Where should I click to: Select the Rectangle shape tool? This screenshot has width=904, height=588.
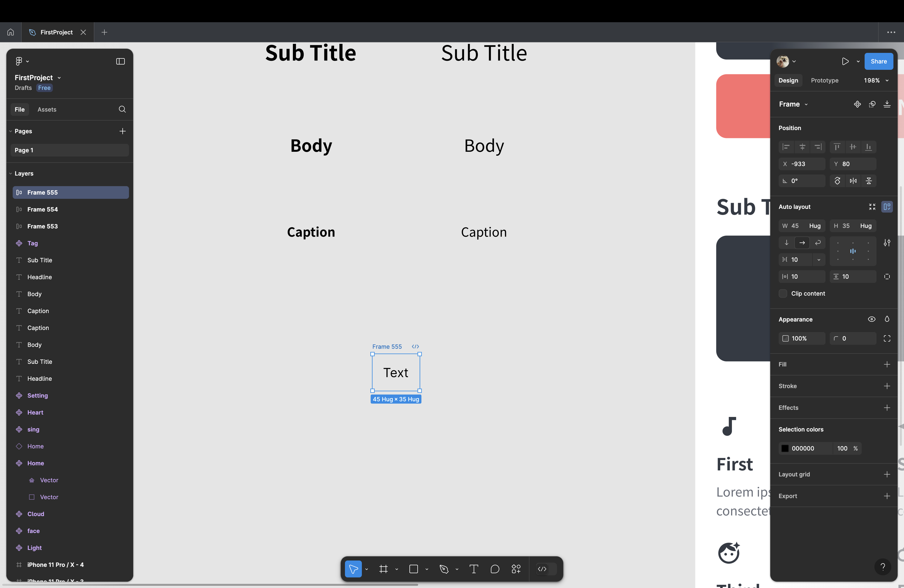point(414,569)
